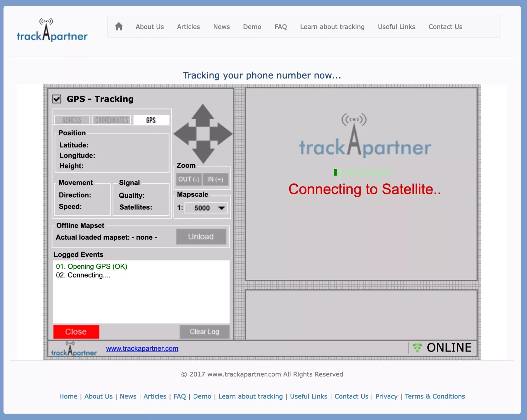The height and width of the screenshot is (420, 527).
Task: Open Learn about tracking in the top navigation
Action: click(332, 27)
